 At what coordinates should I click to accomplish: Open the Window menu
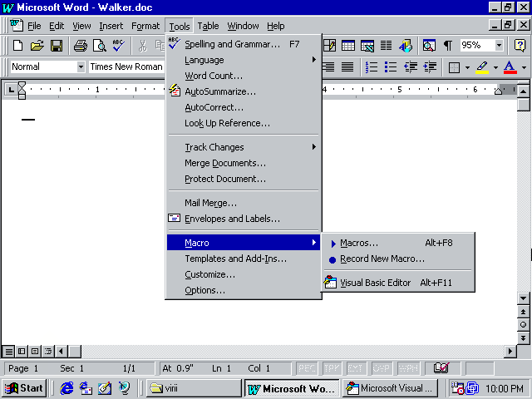click(243, 26)
